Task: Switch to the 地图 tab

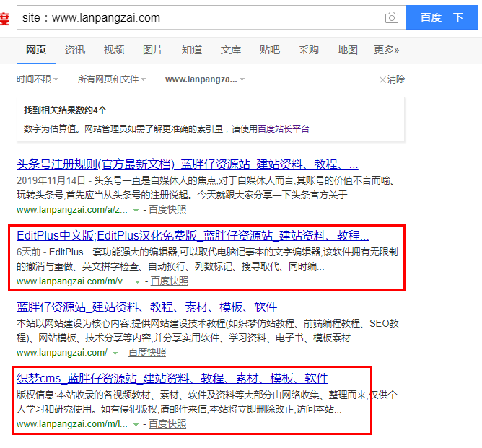Action: 348,50
